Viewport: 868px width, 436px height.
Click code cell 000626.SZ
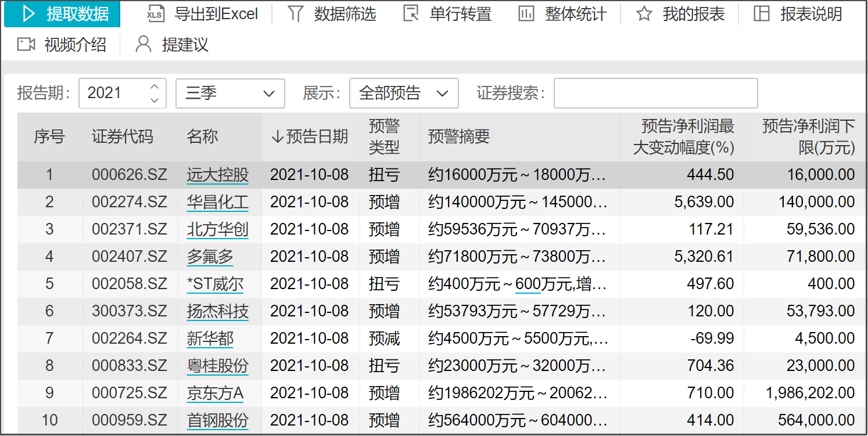130,175
